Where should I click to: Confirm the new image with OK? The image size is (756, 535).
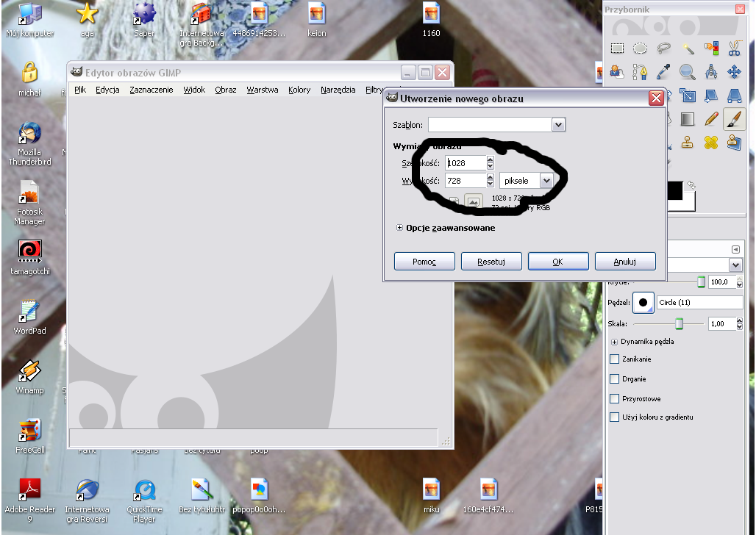(558, 261)
